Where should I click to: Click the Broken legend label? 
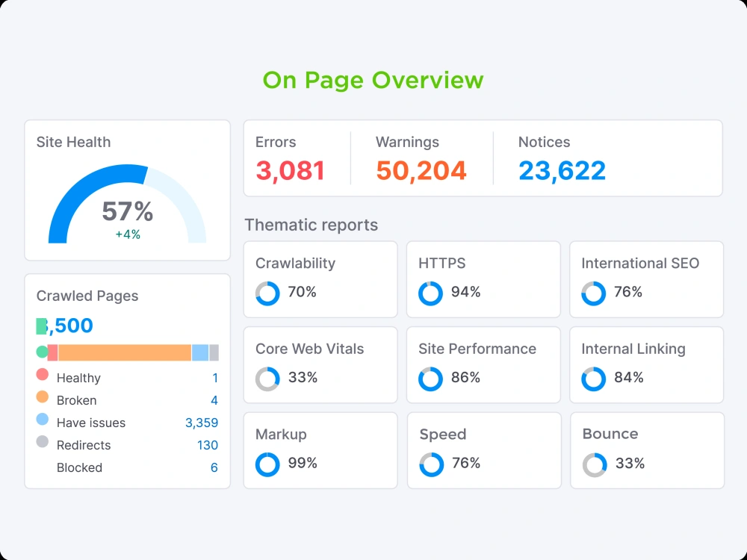(77, 400)
